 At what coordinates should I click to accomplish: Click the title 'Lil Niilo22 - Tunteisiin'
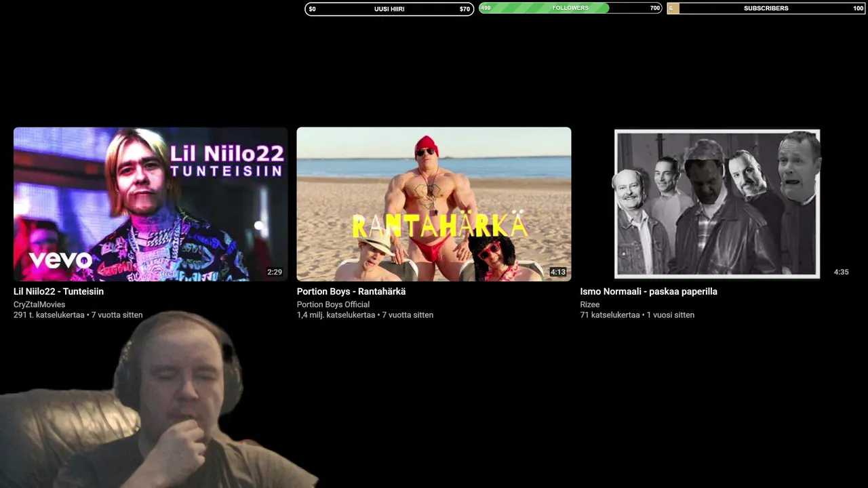click(58, 291)
